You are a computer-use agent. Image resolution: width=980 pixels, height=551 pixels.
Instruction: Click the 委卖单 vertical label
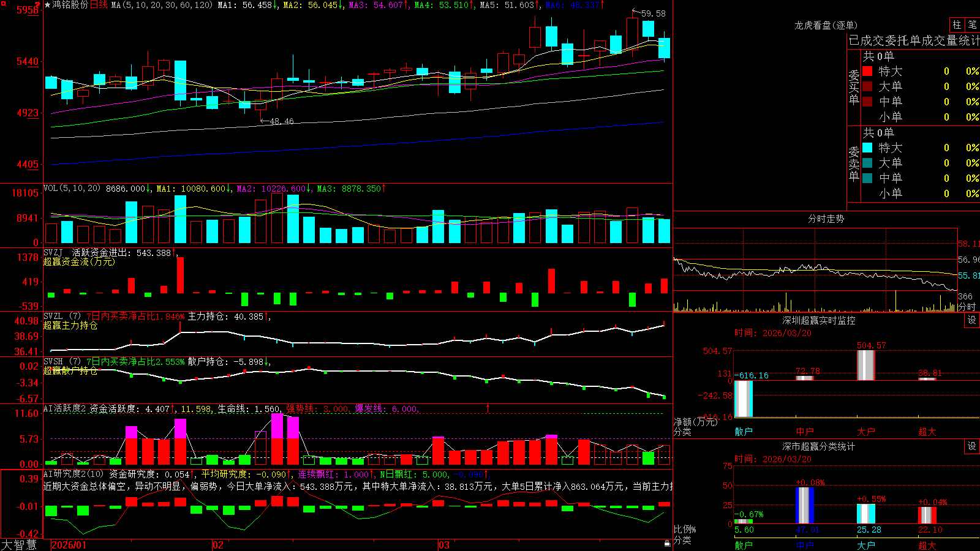pyautogui.click(x=854, y=164)
